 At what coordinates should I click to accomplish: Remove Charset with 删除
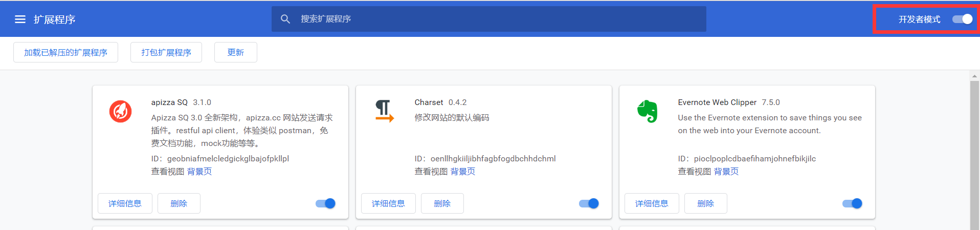coord(442,203)
